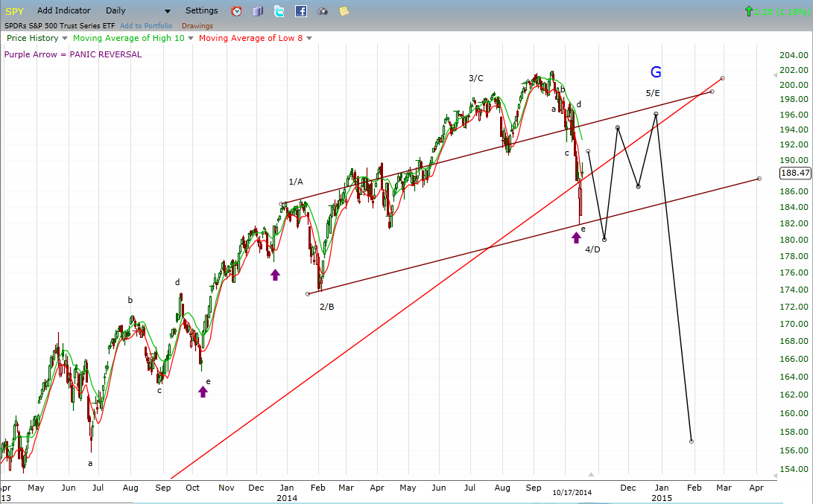
Task: Open the database stack icon
Action: (258, 11)
